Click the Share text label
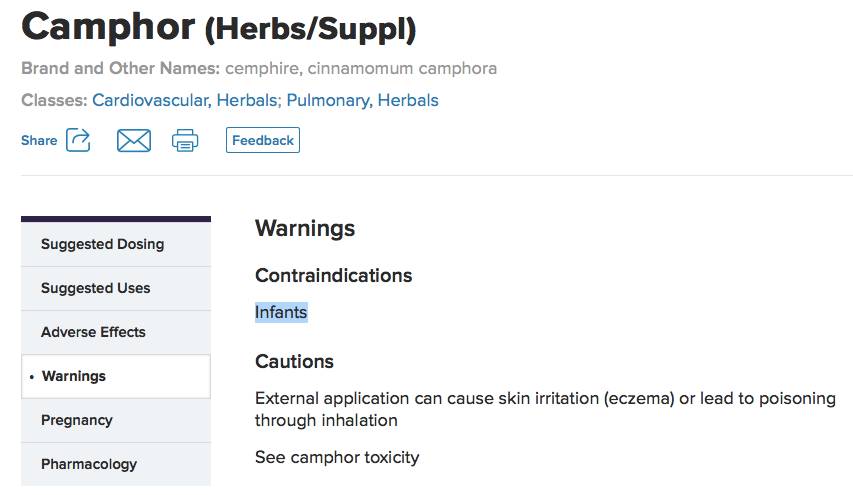 click(x=39, y=141)
